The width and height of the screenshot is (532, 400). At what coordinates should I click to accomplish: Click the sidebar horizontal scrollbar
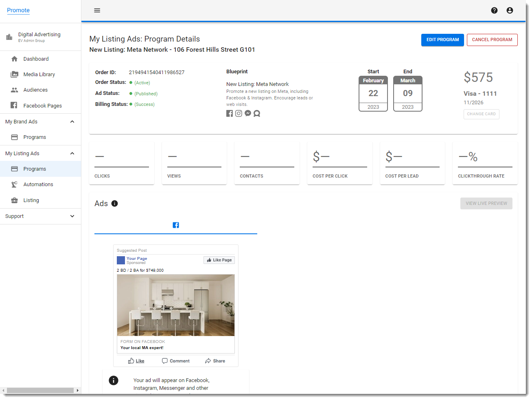(x=40, y=391)
